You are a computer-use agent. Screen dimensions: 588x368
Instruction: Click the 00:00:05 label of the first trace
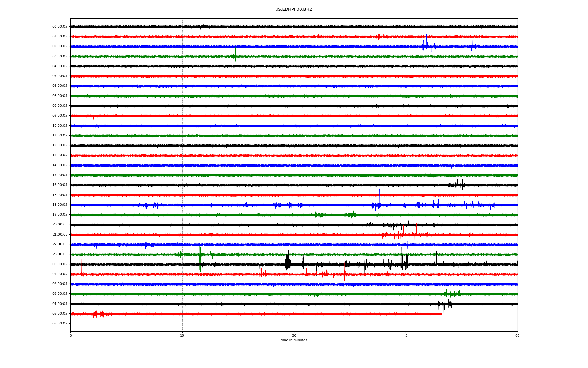click(60, 27)
